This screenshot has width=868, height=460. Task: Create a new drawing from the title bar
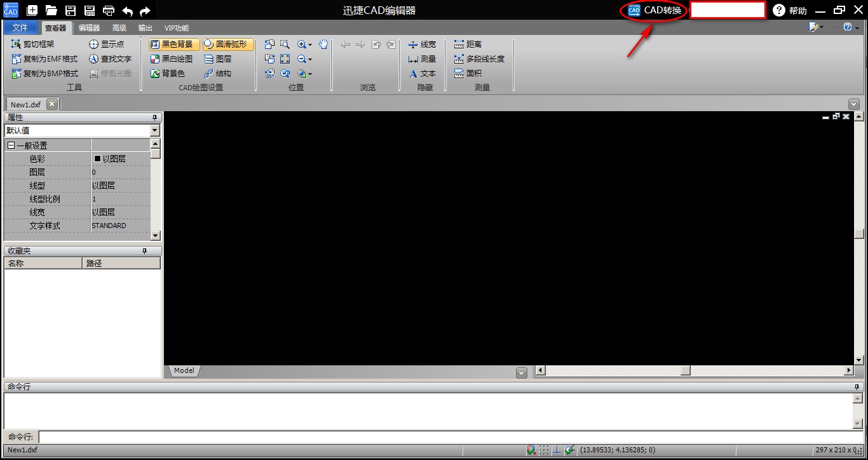[32, 10]
